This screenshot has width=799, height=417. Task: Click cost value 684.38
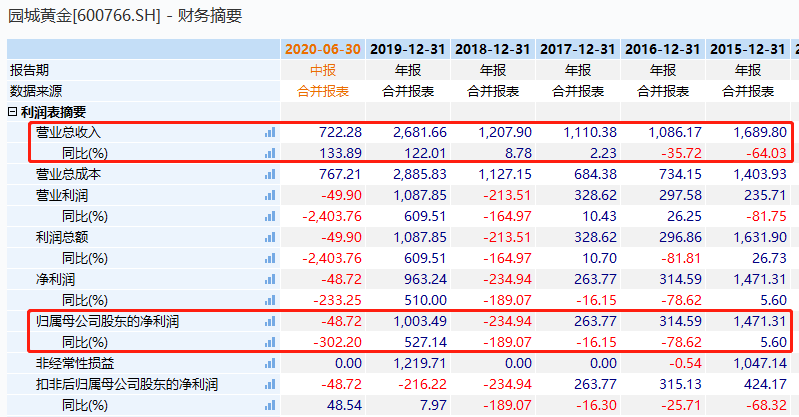[x=595, y=174]
